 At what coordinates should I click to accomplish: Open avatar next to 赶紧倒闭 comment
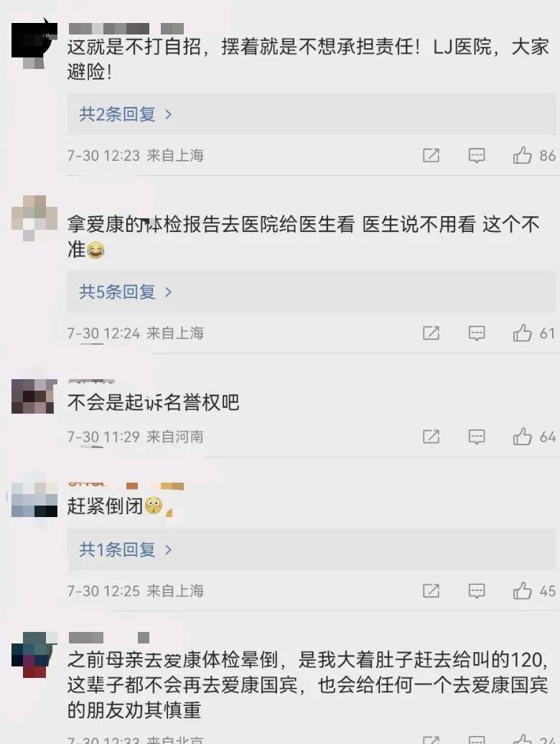[x=34, y=499]
